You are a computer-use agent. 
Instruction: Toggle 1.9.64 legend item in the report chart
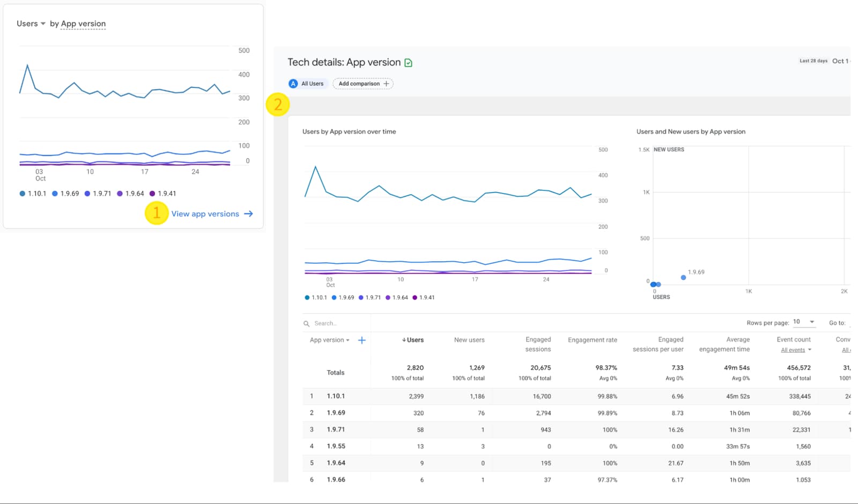[397, 298]
